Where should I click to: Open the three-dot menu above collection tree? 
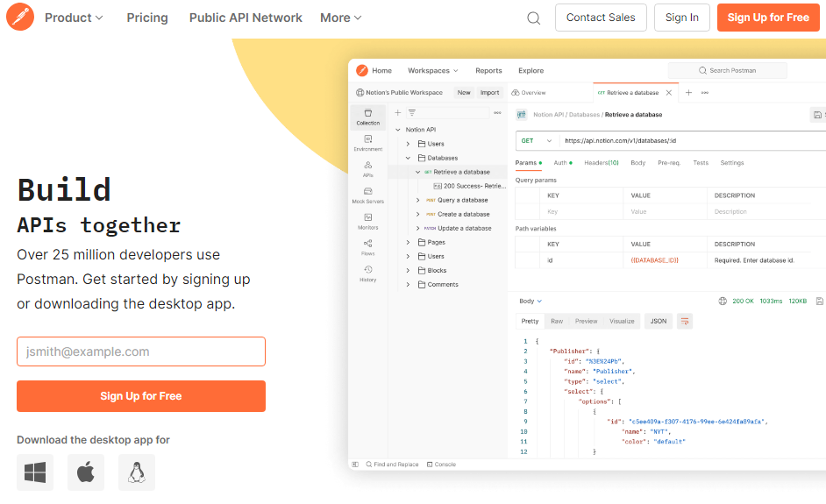(x=497, y=113)
